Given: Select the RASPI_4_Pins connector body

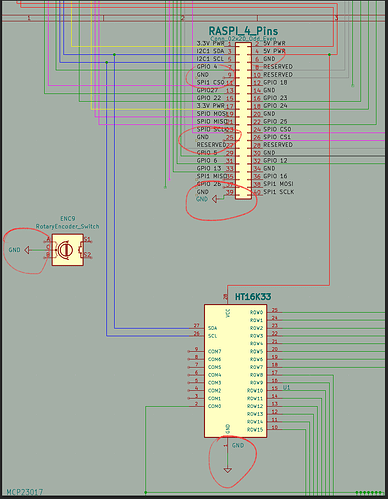Looking at the screenshot, I should click(x=243, y=121).
